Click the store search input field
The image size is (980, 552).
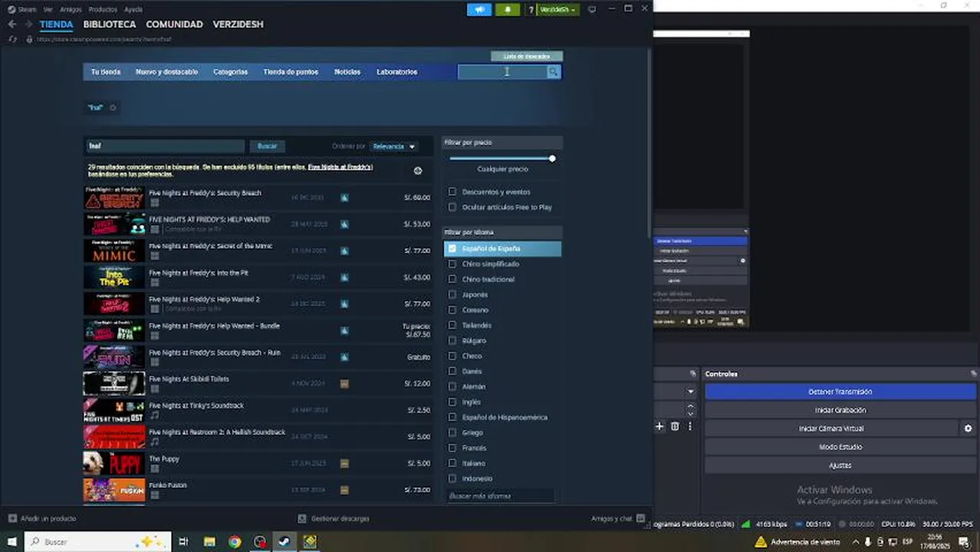502,72
